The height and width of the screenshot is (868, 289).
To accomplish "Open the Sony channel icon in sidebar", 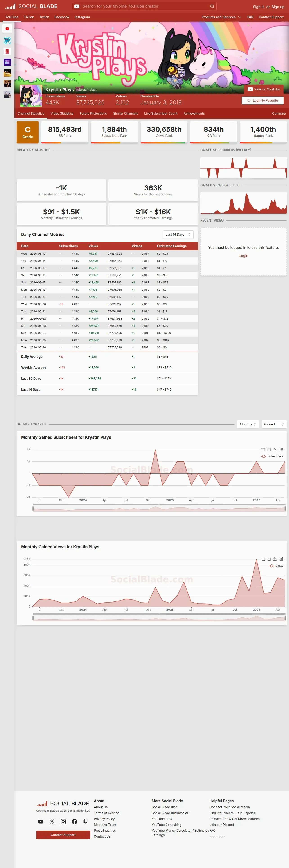I will click(7, 73).
